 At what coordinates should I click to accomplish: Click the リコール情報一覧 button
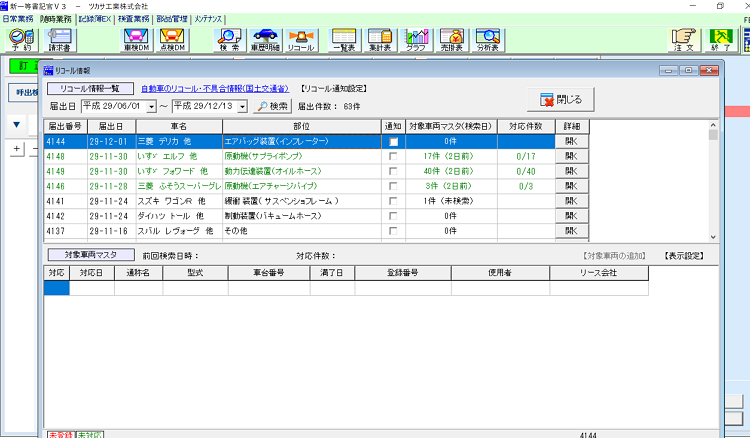90,88
